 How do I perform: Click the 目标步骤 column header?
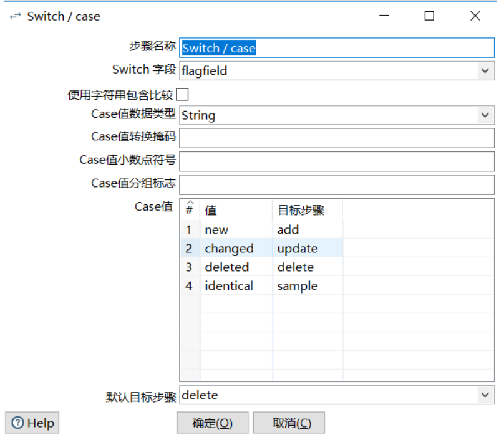(308, 210)
